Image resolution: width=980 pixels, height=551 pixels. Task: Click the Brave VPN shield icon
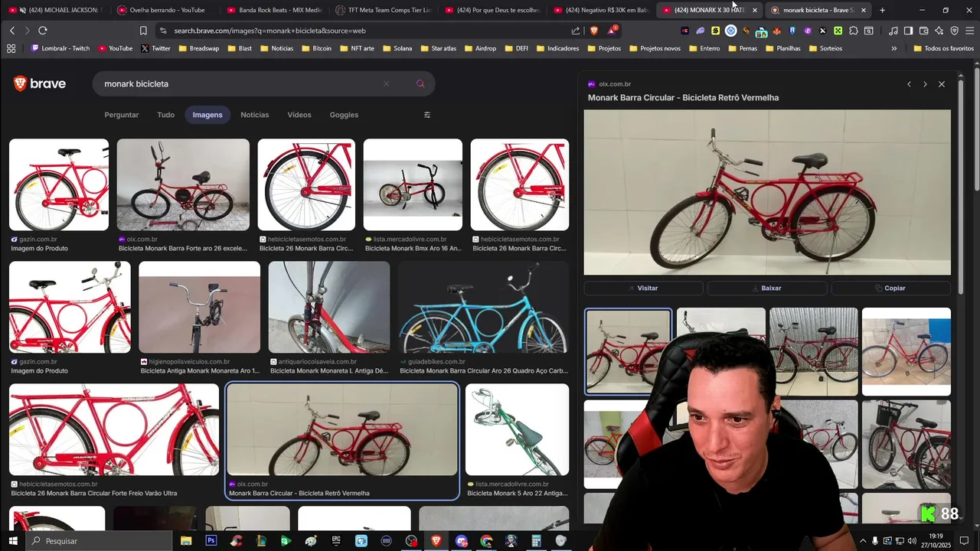[954, 31]
